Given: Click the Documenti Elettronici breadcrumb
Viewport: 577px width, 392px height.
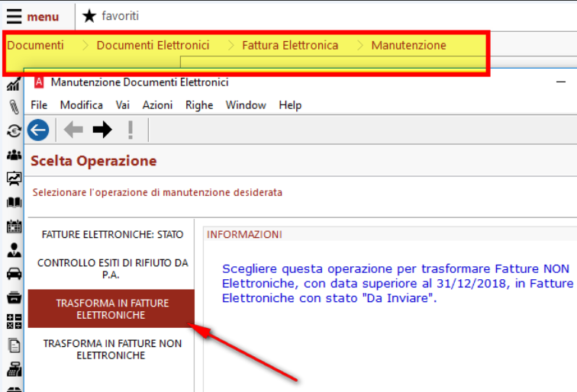Looking at the screenshot, I should pyautogui.click(x=153, y=45).
